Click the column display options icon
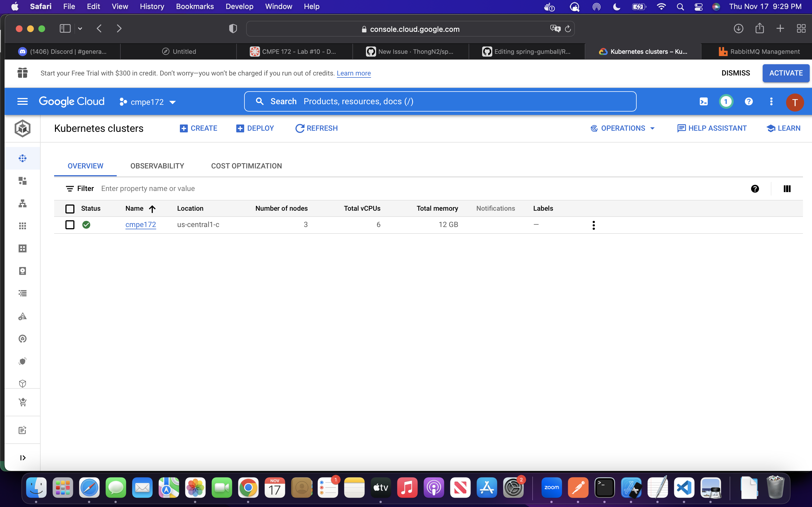This screenshot has height=507, width=812. 787,189
